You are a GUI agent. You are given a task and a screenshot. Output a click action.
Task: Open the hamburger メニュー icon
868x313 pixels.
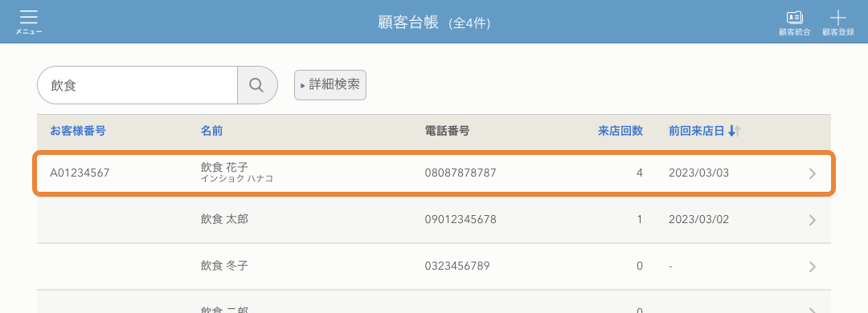(28, 17)
